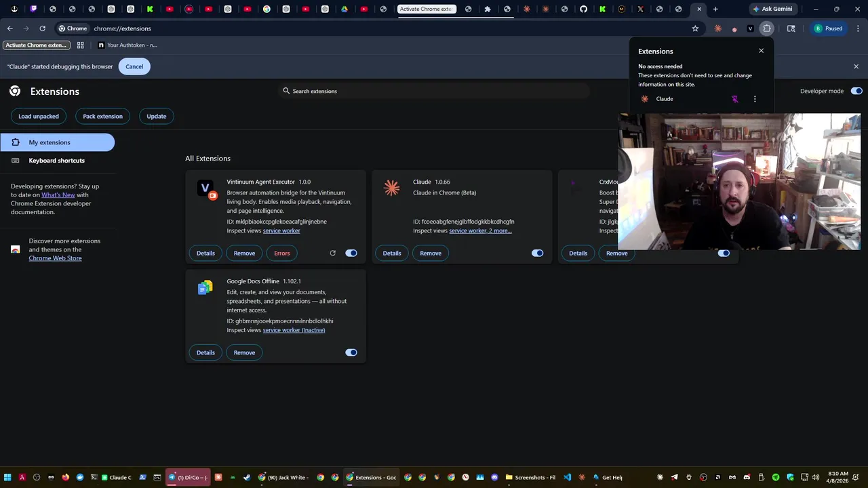
Task: Open Visual Studio Code from taskbar
Action: 568,477
